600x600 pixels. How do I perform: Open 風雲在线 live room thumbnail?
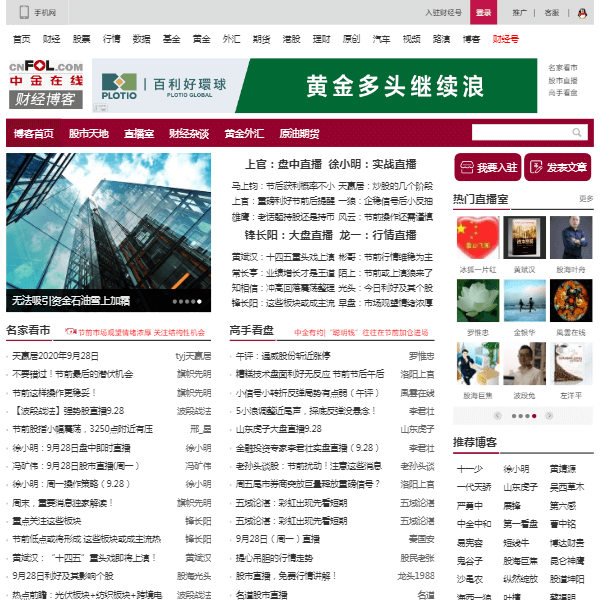[x=571, y=300]
